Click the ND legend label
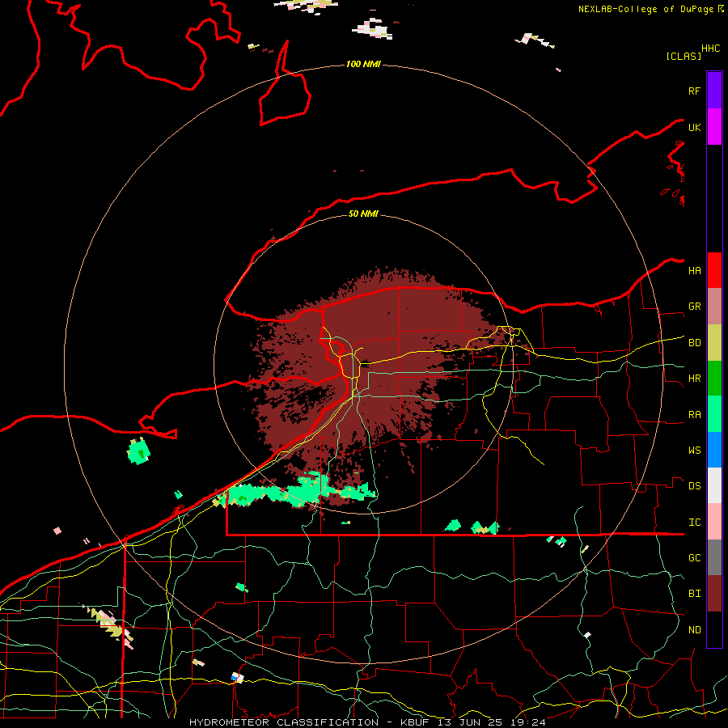This screenshot has width=728, height=728. click(x=695, y=630)
